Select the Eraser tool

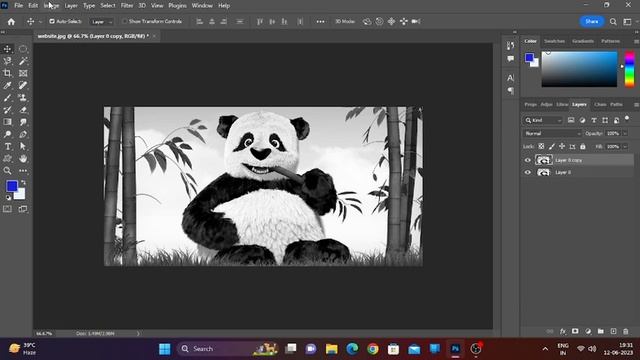point(23,110)
